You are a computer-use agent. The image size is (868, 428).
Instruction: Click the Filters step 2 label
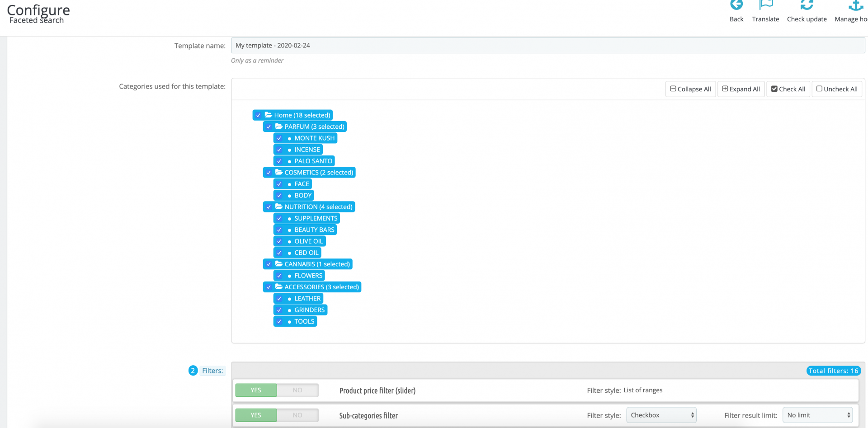(x=212, y=371)
